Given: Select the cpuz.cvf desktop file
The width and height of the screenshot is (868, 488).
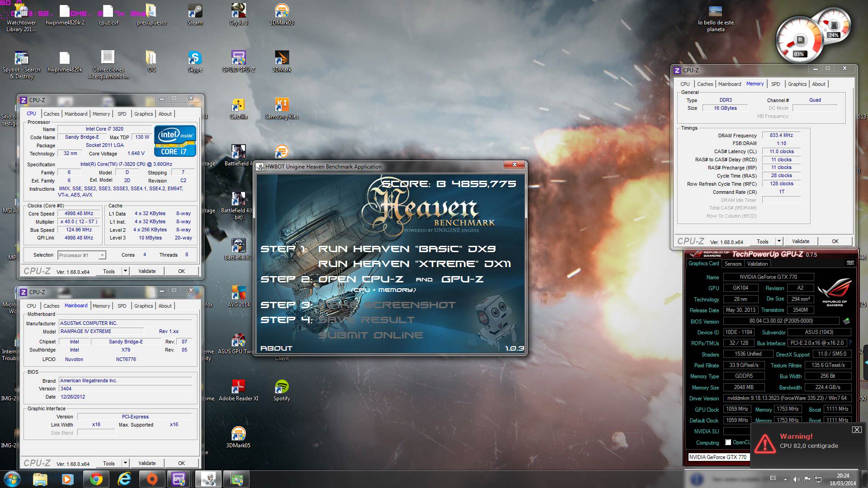Looking at the screenshot, I should click(108, 14).
